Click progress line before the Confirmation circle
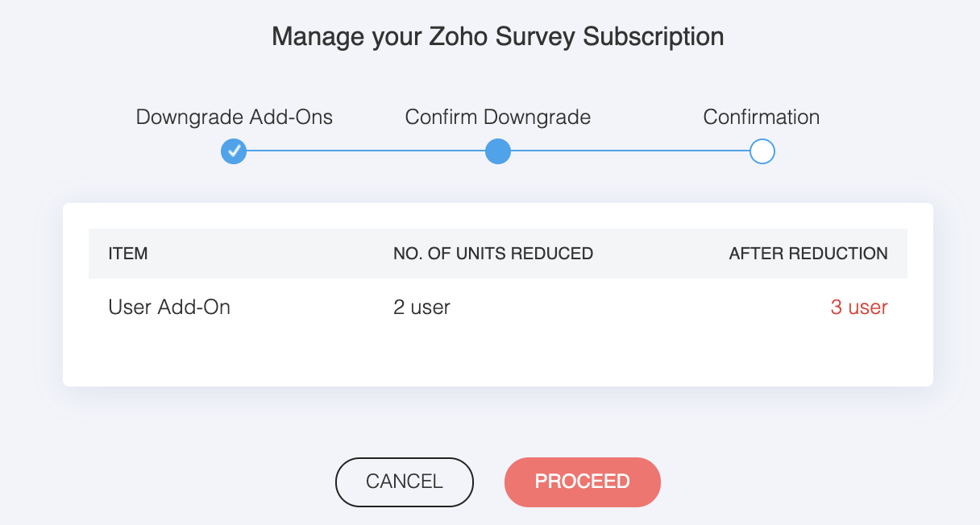This screenshot has width=980, height=525. (630, 151)
